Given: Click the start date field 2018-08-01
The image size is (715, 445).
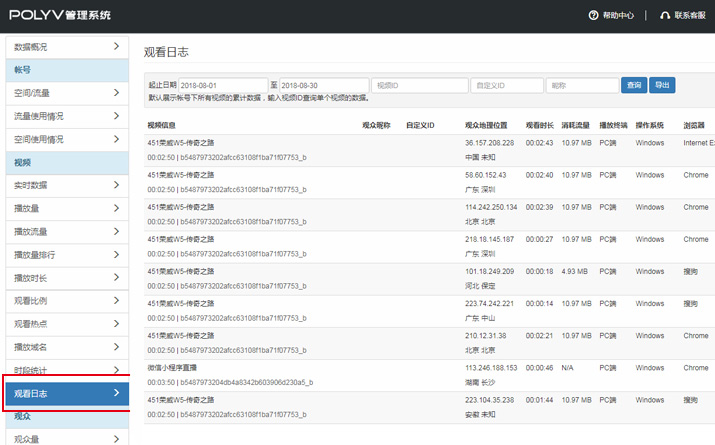Looking at the screenshot, I should (222, 85).
